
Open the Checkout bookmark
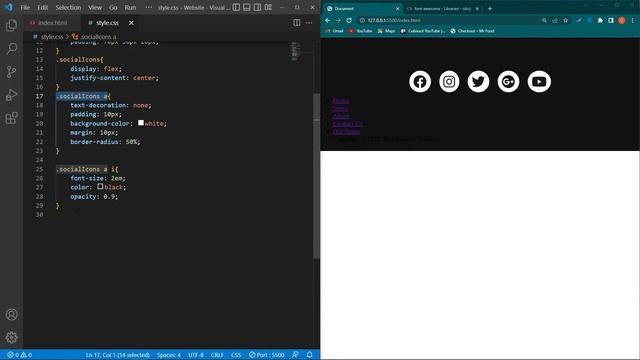(472, 31)
